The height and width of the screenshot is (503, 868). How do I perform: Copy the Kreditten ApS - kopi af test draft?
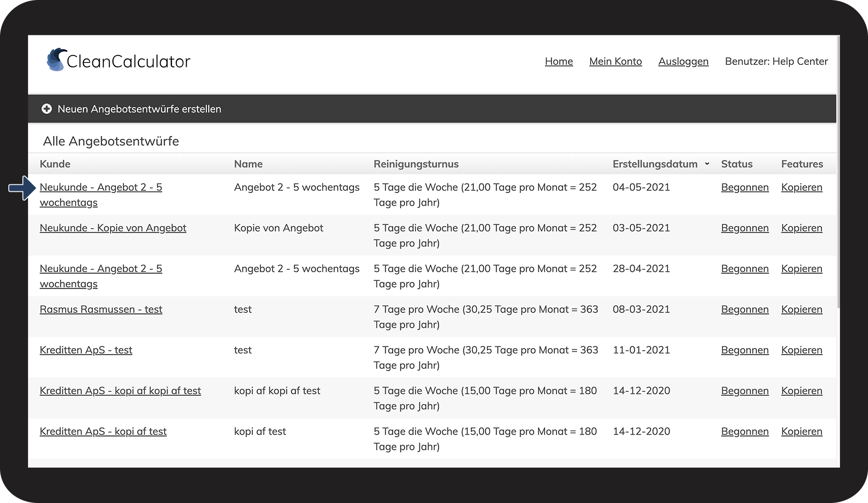click(x=801, y=432)
